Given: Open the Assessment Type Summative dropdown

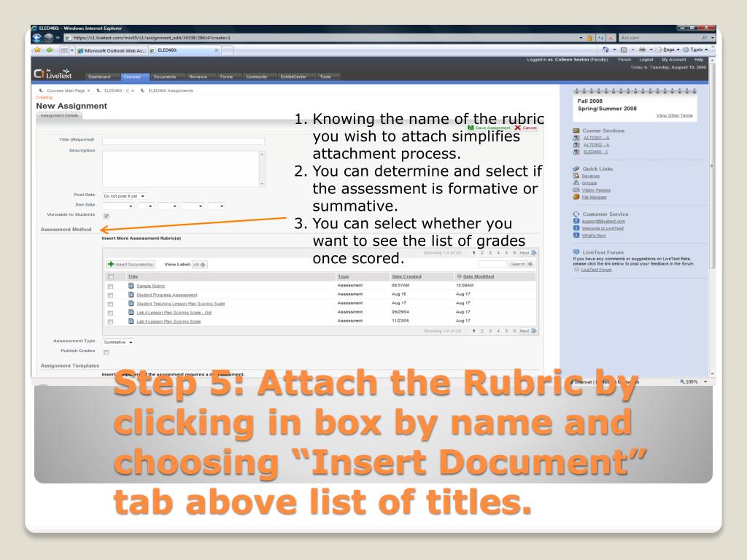Looking at the screenshot, I should coord(118,342).
